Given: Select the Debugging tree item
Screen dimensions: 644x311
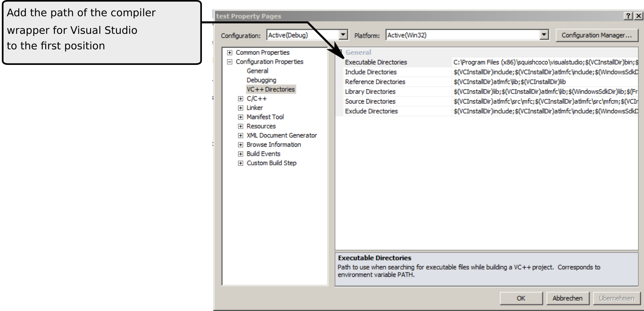Looking at the screenshot, I should [x=261, y=80].
